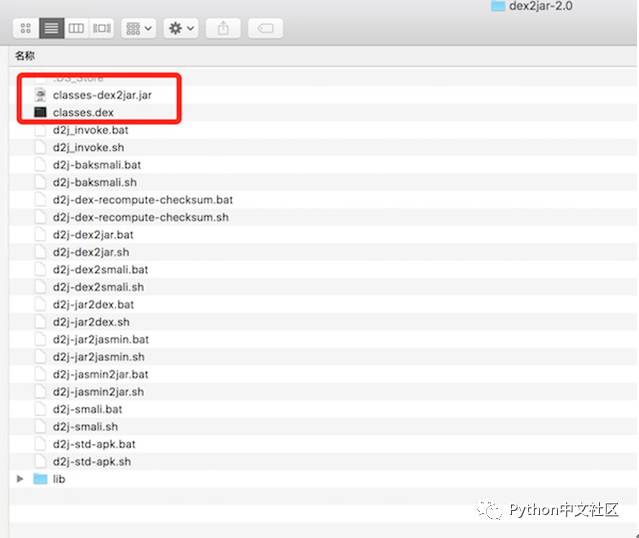Image resolution: width=639 pixels, height=538 pixels.
Task: Select d2j-dex2jar.sh file
Action: point(91,252)
